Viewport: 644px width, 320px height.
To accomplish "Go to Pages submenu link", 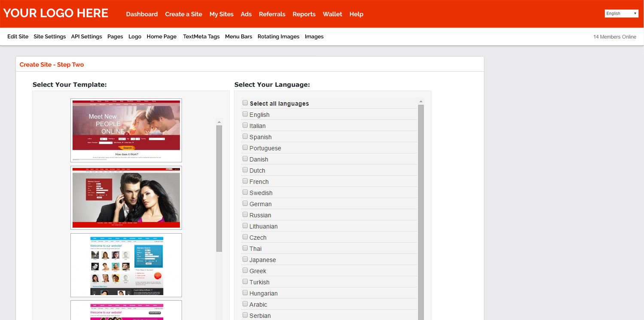I will pyautogui.click(x=115, y=37).
